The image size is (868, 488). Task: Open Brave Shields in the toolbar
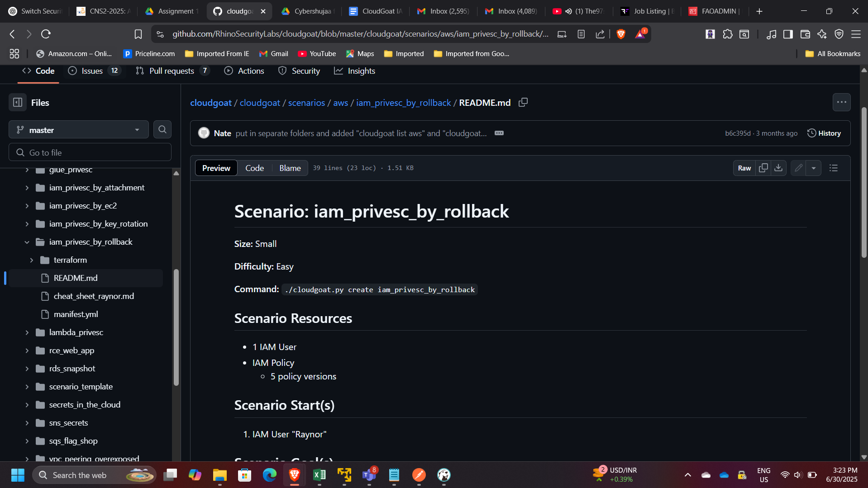[x=620, y=33]
